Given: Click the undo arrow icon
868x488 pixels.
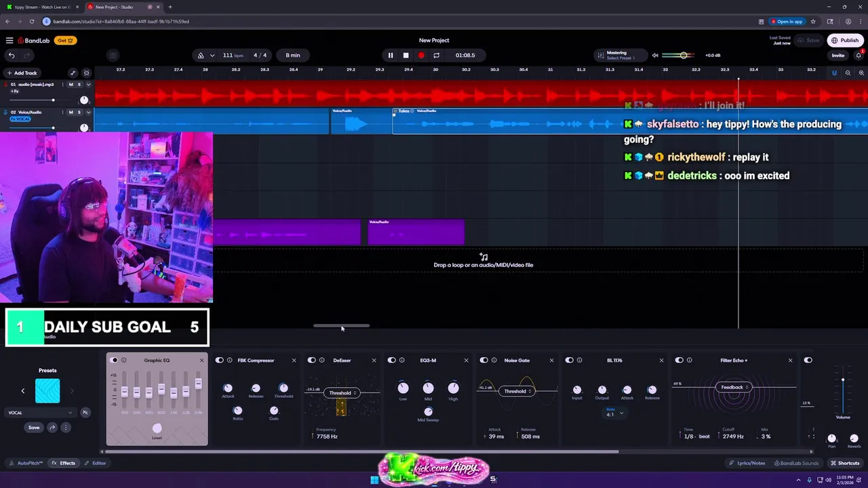Looking at the screenshot, I should (x=12, y=56).
